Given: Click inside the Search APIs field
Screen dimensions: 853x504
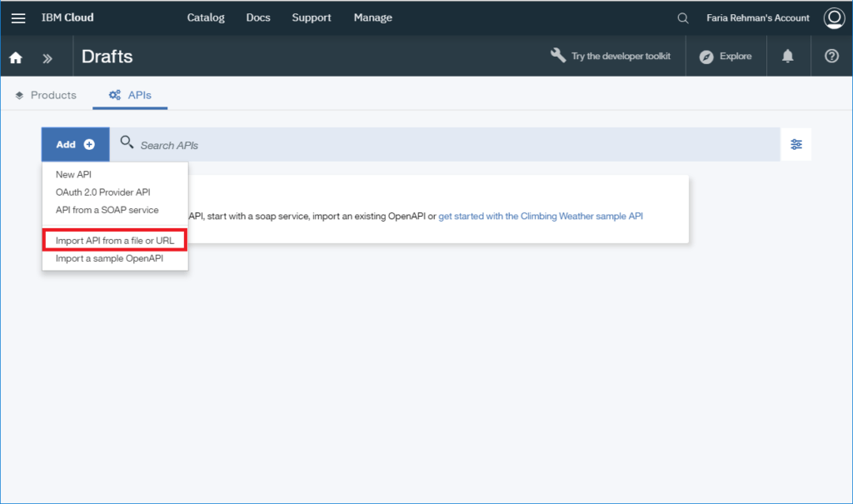Looking at the screenshot, I should [x=333, y=143].
